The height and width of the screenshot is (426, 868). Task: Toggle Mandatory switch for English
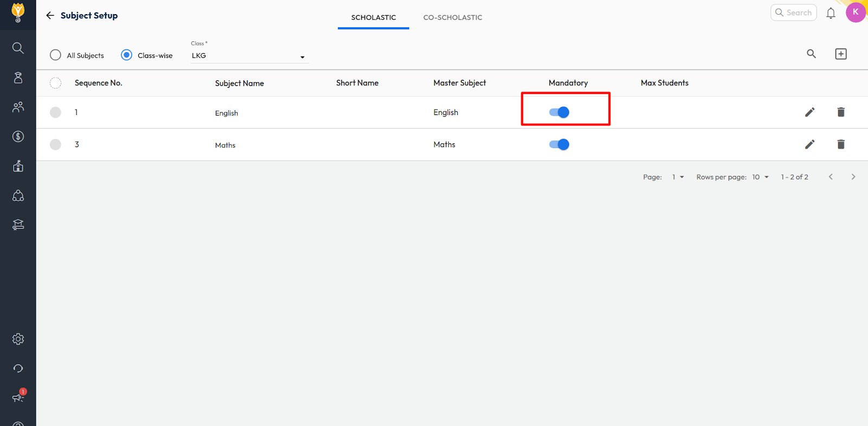(x=559, y=112)
